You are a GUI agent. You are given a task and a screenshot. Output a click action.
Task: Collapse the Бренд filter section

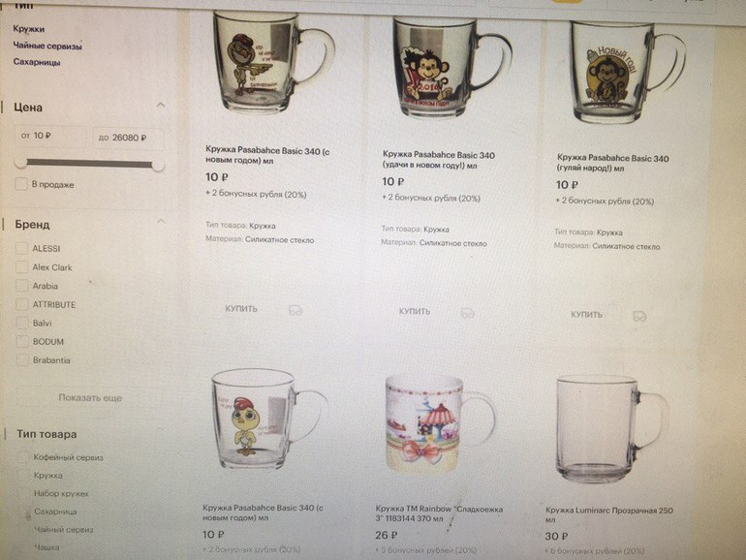[x=161, y=221]
